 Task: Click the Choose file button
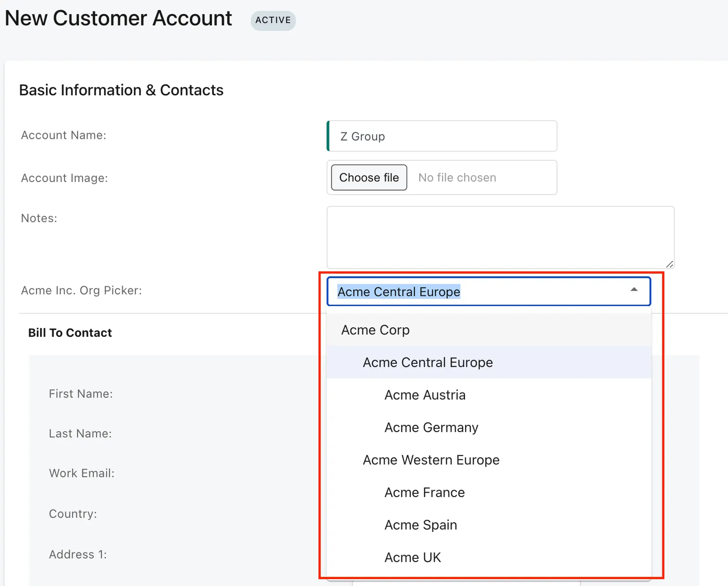click(369, 178)
